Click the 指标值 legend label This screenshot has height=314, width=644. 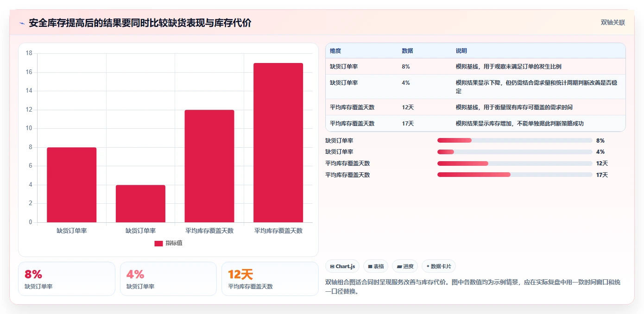point(174,243)
